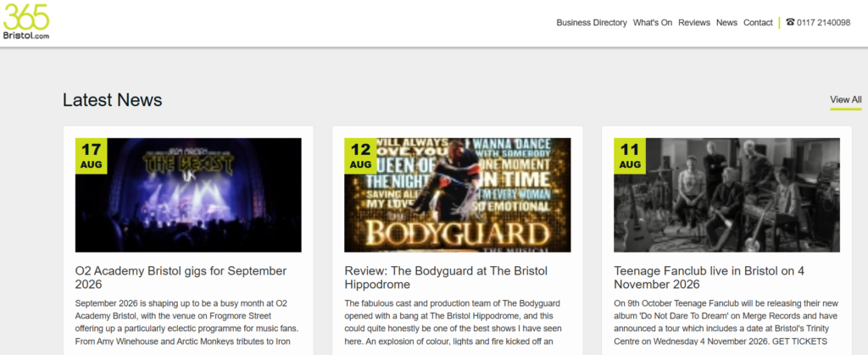
Task: Click excerpt beginning 'The fabulous cast and production team'
Action: tap(455, 322)
